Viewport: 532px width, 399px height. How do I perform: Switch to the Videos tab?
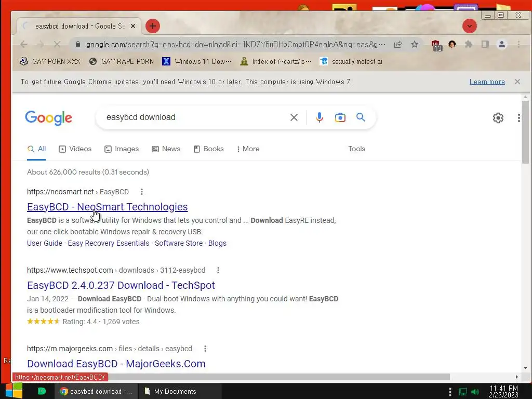(x=75, y=149)
